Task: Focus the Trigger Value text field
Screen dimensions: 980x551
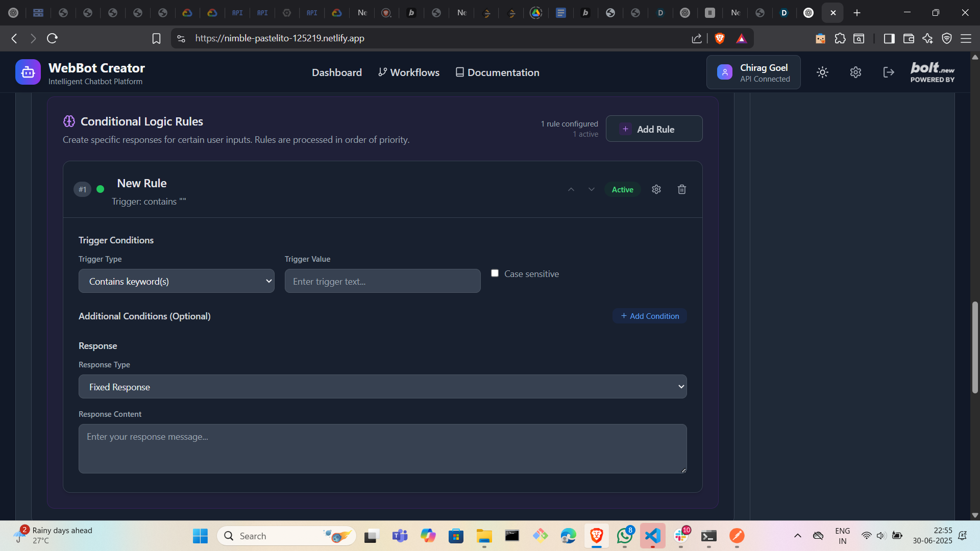Action: (x=382, y=281)
